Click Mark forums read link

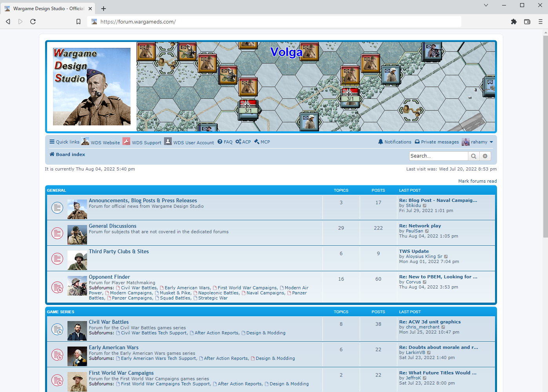477,181
